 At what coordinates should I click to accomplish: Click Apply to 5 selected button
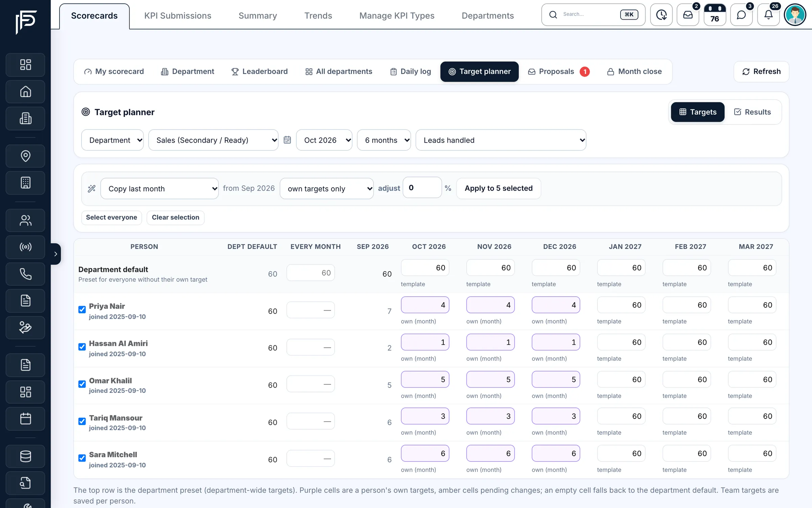click(x=498, y=188)
